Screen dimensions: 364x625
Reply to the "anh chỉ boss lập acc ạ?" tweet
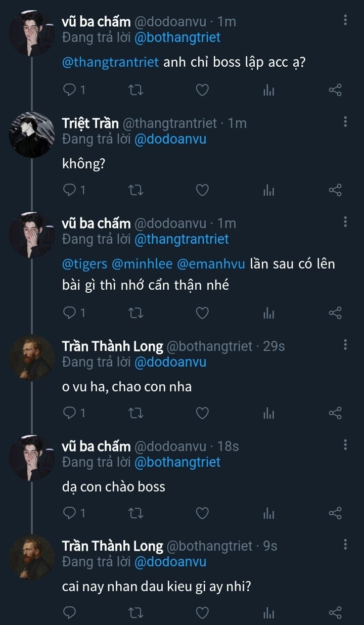[x=69, y=90]
